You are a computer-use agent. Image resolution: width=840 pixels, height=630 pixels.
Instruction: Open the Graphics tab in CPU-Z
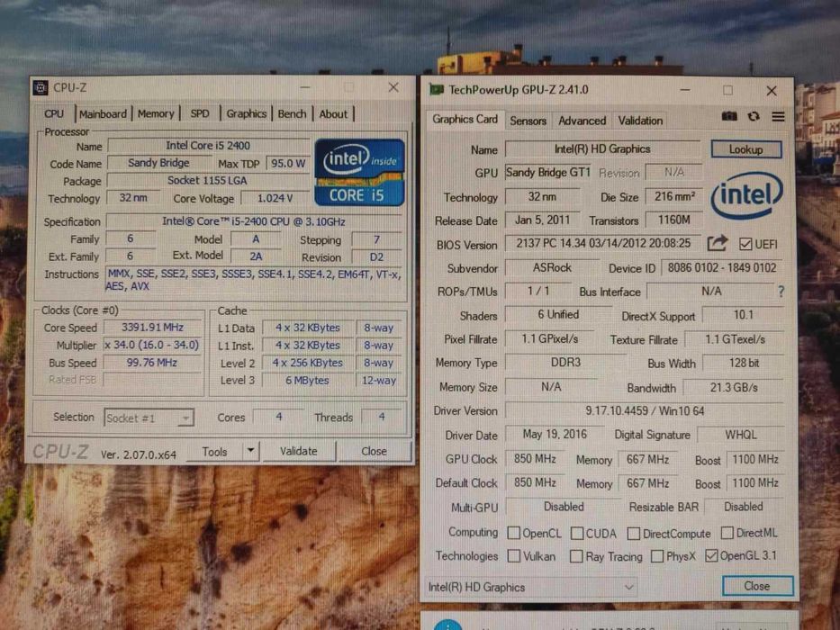[x=246, y=113]
